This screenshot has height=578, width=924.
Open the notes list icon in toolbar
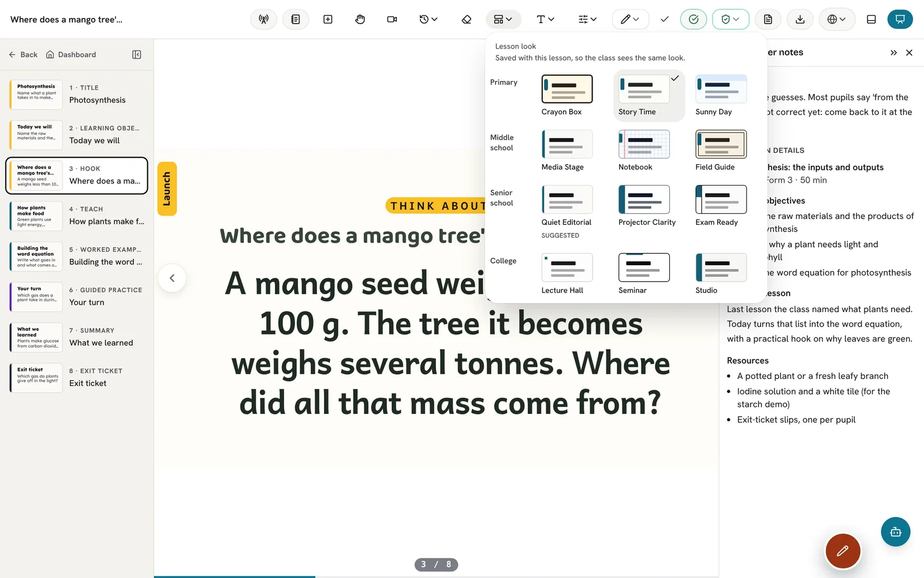coord(296,19)
